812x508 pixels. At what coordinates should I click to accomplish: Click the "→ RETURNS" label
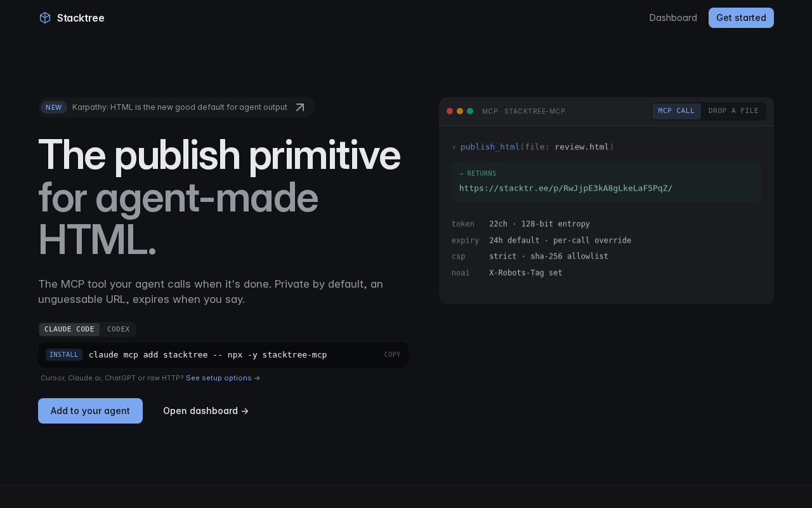pos(478,173)
